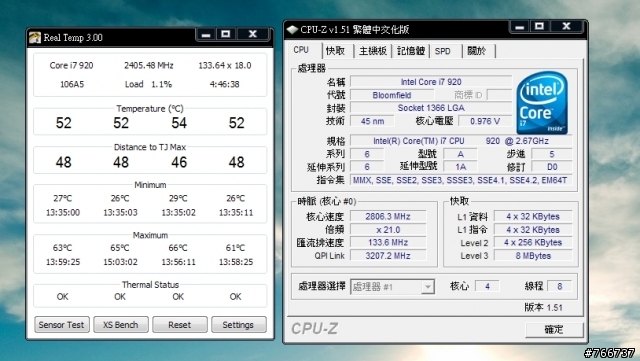Close the CPU-Z window
Image resolution: width=640 pixels, height=361 pixels.
click(x=567, y=27)
